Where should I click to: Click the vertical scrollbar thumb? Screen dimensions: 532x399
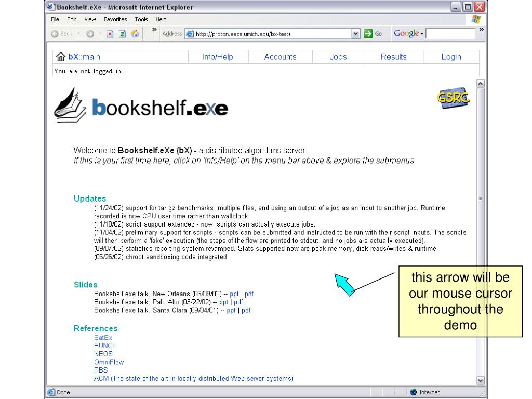point(481,199)
